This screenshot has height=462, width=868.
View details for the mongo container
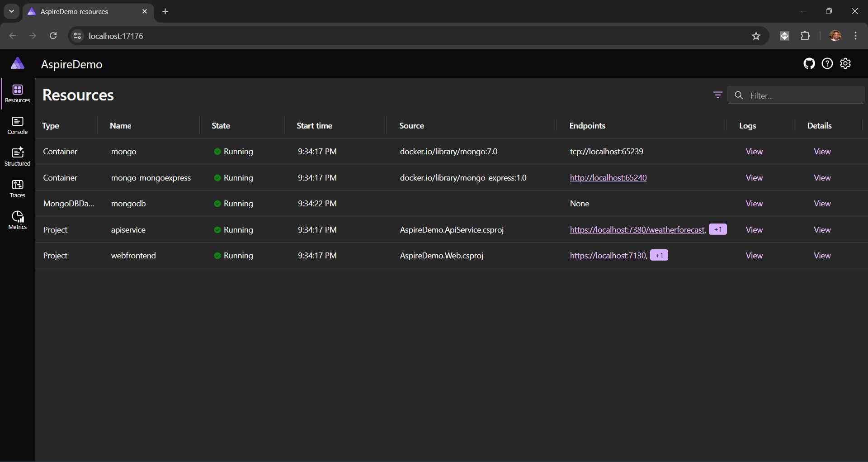(x=822, y=152)
